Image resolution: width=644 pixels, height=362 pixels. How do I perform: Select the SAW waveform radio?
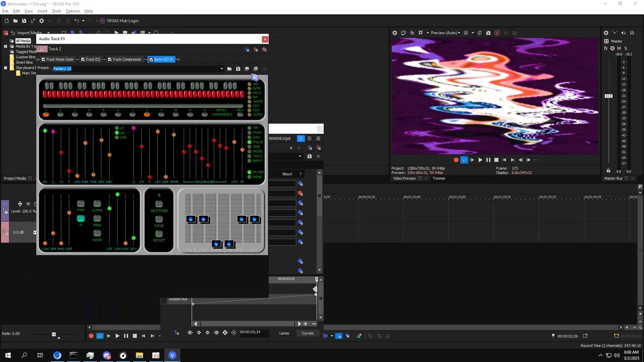tap(249, 137)
